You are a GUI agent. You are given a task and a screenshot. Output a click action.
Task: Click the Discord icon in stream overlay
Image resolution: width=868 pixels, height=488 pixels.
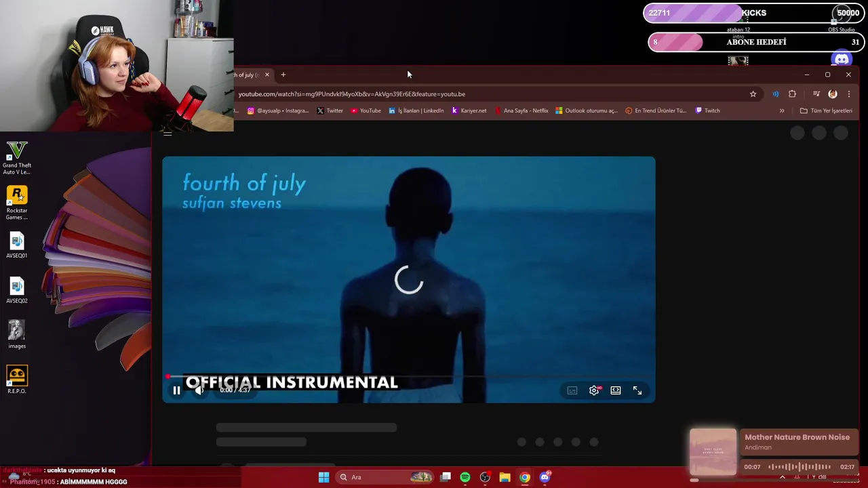(842, 59)
